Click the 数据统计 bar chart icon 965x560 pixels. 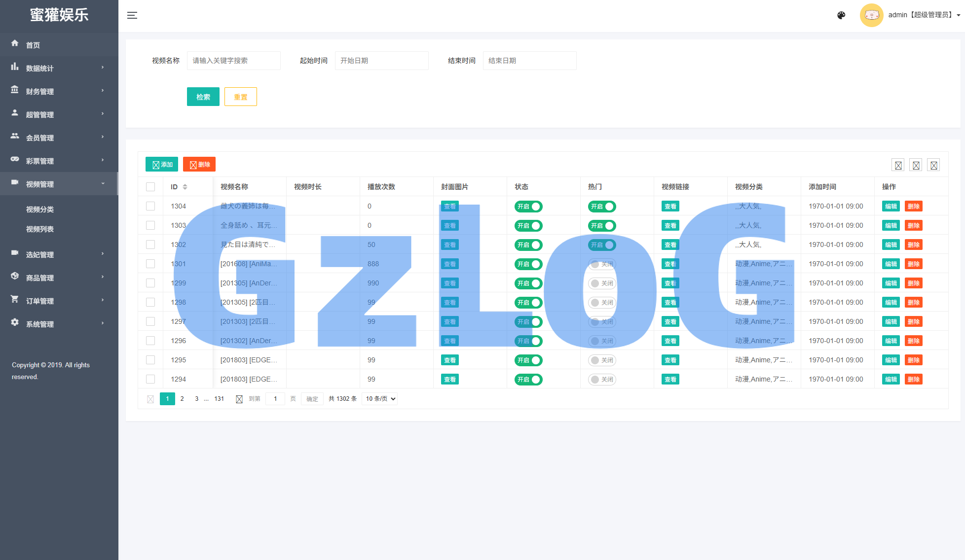[15, 67]
